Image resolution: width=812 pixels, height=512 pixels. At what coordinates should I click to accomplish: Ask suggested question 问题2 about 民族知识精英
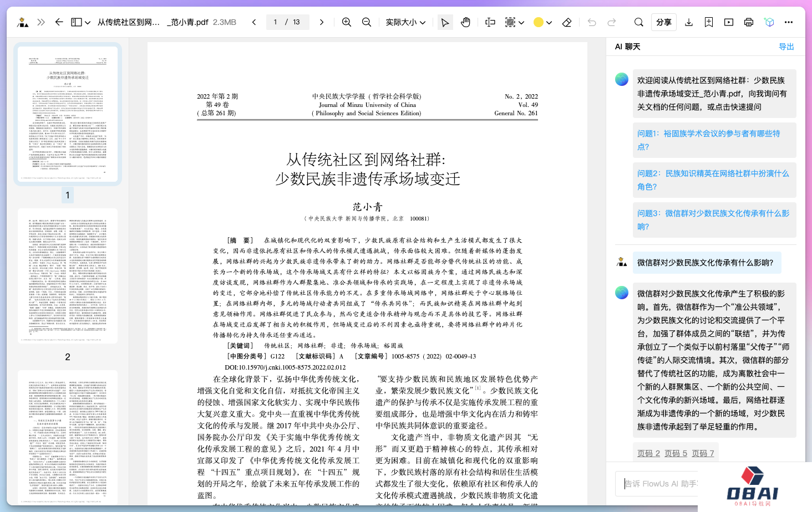[x=714, y=180]
